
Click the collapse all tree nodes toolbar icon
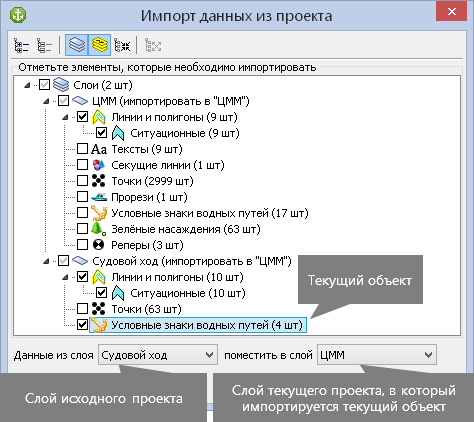(x=44, y=45)
